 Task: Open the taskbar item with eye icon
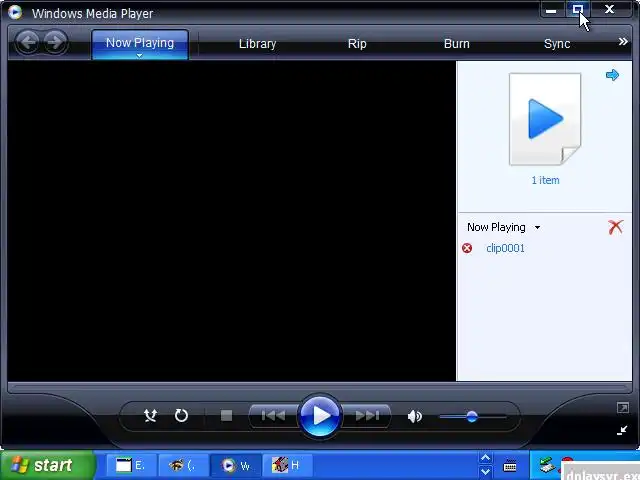point(184,465)
